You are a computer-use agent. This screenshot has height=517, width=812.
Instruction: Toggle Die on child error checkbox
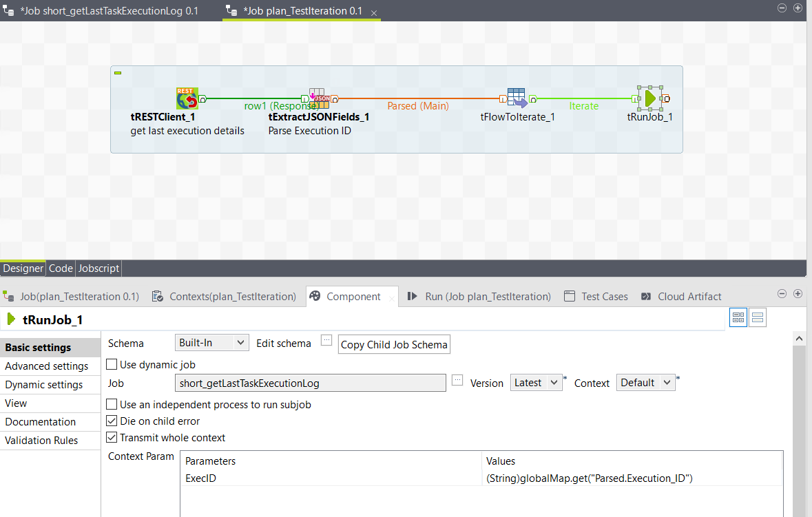tap(112, 421)
